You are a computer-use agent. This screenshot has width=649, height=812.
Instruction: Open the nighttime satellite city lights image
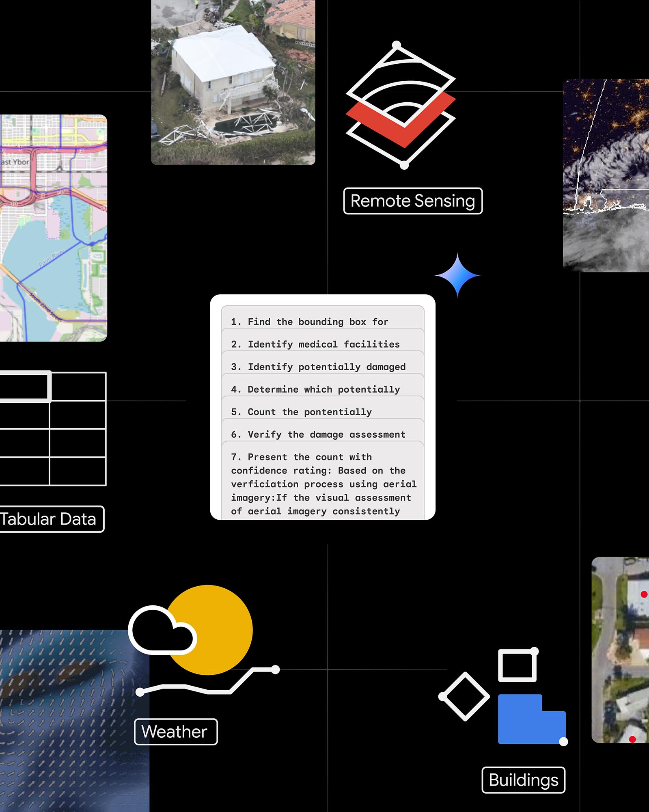click(x=606, y=175)
